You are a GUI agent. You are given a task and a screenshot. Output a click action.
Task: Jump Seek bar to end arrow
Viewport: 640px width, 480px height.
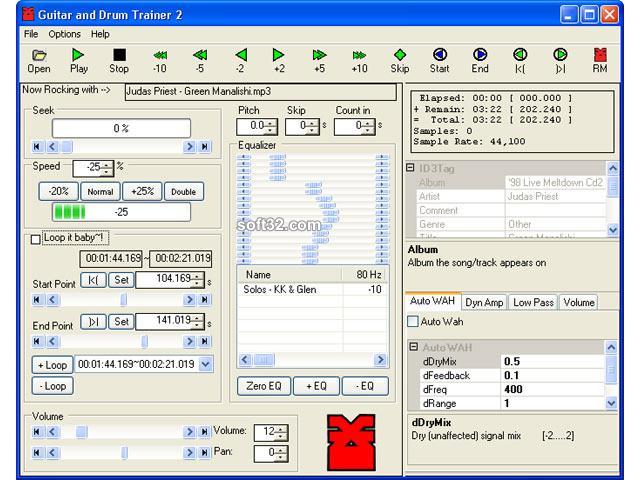coord(205,147)
